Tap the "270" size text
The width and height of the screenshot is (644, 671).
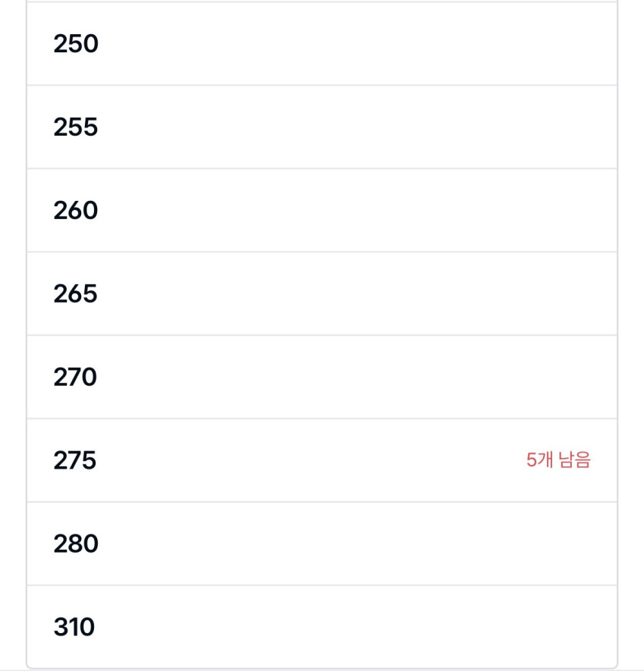click(x=75, y=377)
